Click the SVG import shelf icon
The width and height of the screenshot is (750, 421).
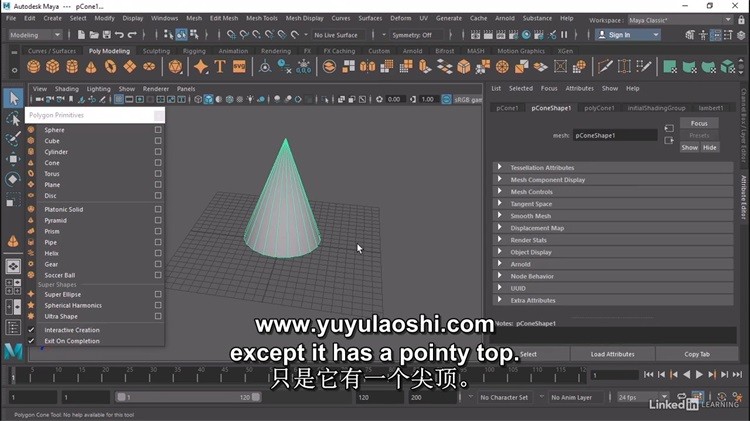239,66
